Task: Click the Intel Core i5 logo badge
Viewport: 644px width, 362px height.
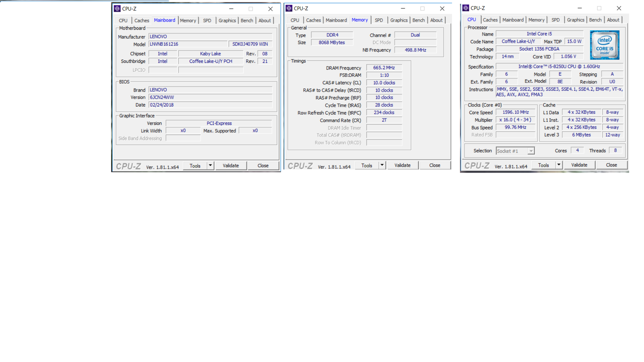Action: coord(605,45)
